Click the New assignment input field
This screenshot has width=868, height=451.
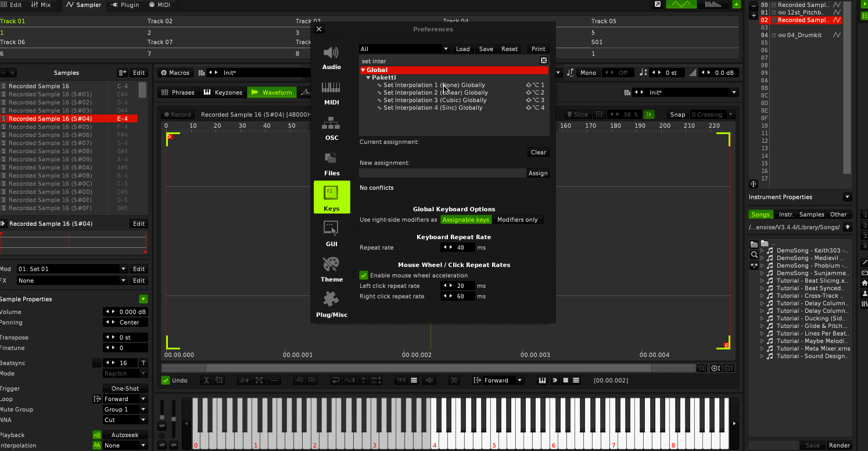point(442,173)
